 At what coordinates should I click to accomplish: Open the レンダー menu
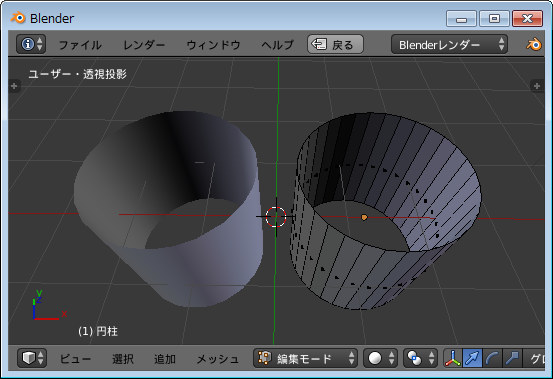pyautogui.click(x=144, y=45)
